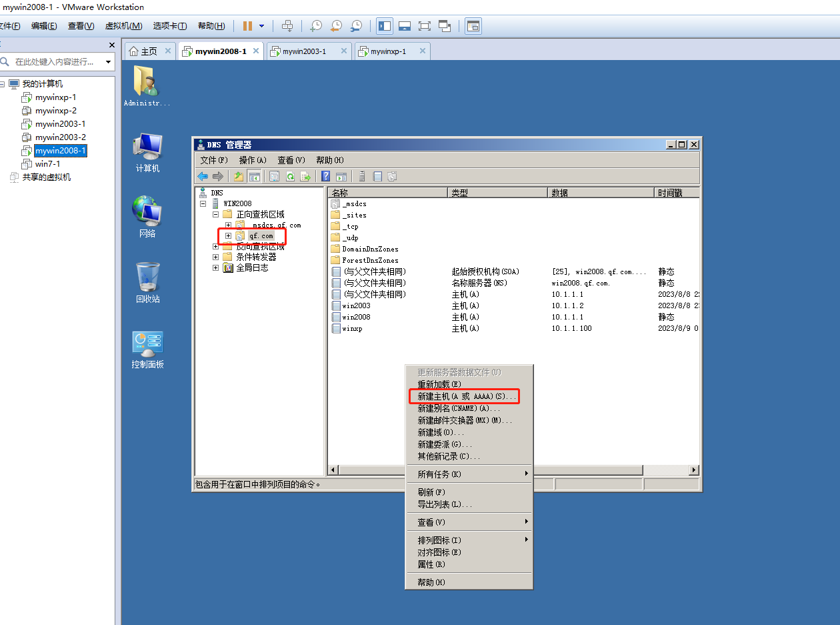Switch VMware to full screen mode
840x625 pixels.
point(424,26)
